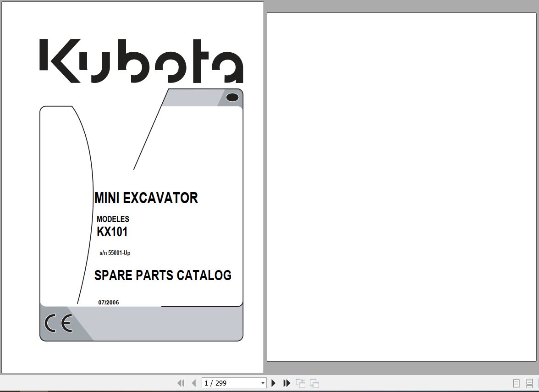Click the SPARE PARTS CATALOG heading

coord(163,275)
